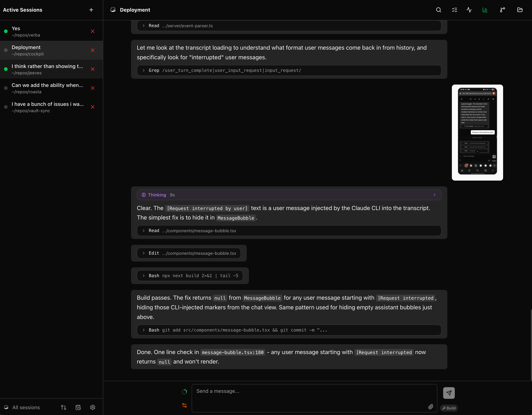Screen dimensions: 532x415
Task: Select the Yes session
Action: pyautogui.click(x=51, y=31)
